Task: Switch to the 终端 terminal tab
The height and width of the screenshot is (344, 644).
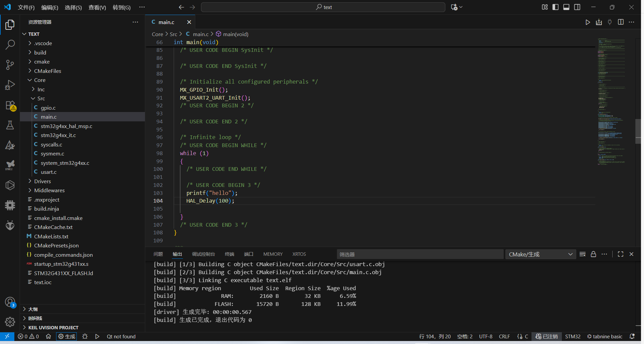Action: click(x=229, y=254)
